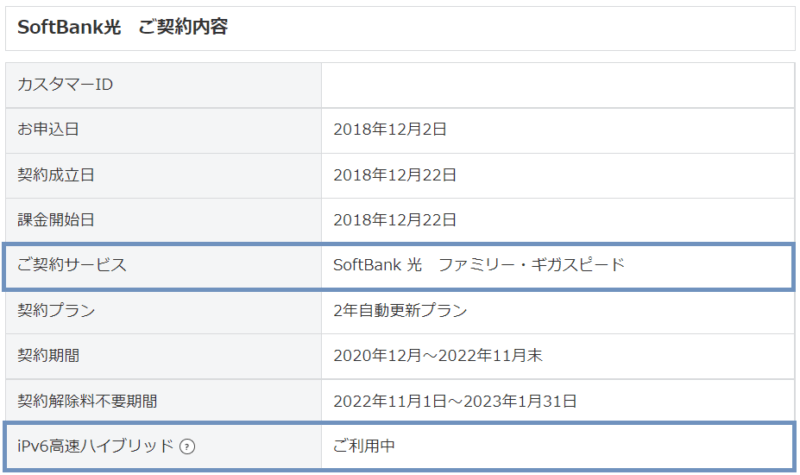Select the 契約期間 label

(x=48, y=355)
